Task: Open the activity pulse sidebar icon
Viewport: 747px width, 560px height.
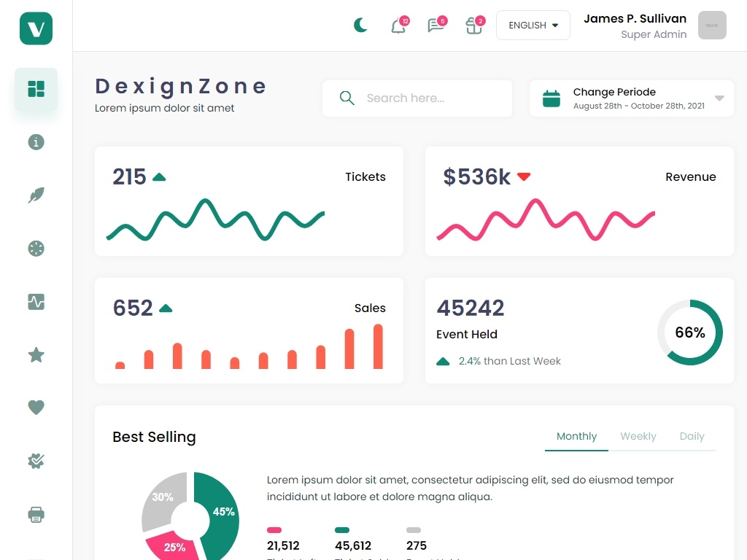Action: [x=36, y=302]
